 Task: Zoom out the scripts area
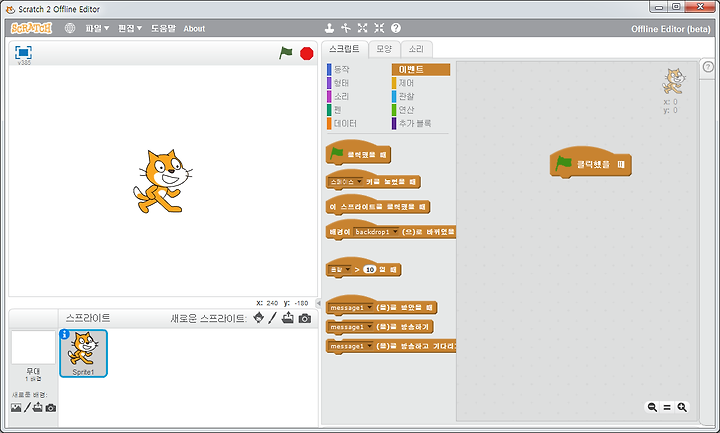click(x=652, y=407)
